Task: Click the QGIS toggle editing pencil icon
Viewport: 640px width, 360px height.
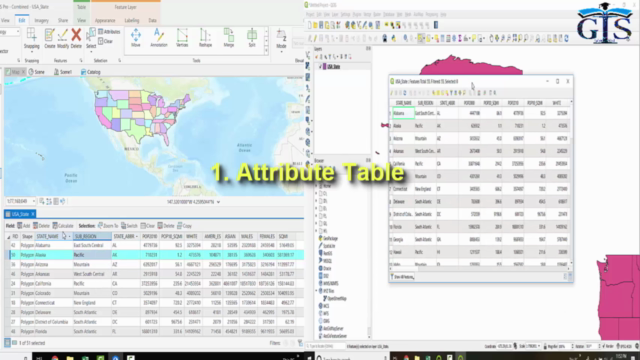Action: coord(315,38)
